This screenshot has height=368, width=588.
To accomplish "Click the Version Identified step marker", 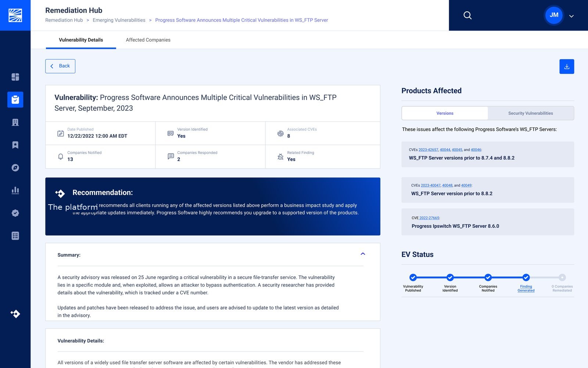I will pyautogui.click(x=450, y=277).
